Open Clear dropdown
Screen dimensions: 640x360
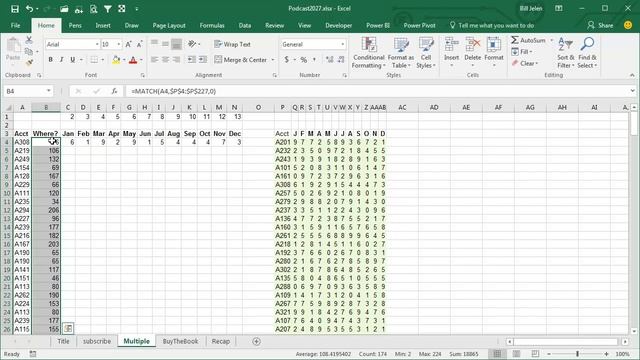(525, 63)
